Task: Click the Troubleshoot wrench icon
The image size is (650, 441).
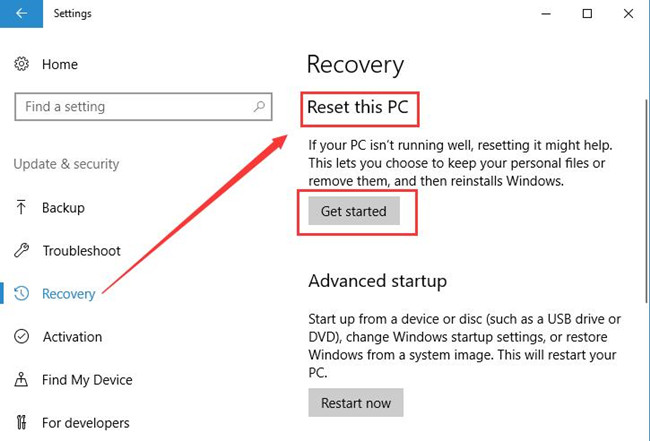Action: coord(22,250)
